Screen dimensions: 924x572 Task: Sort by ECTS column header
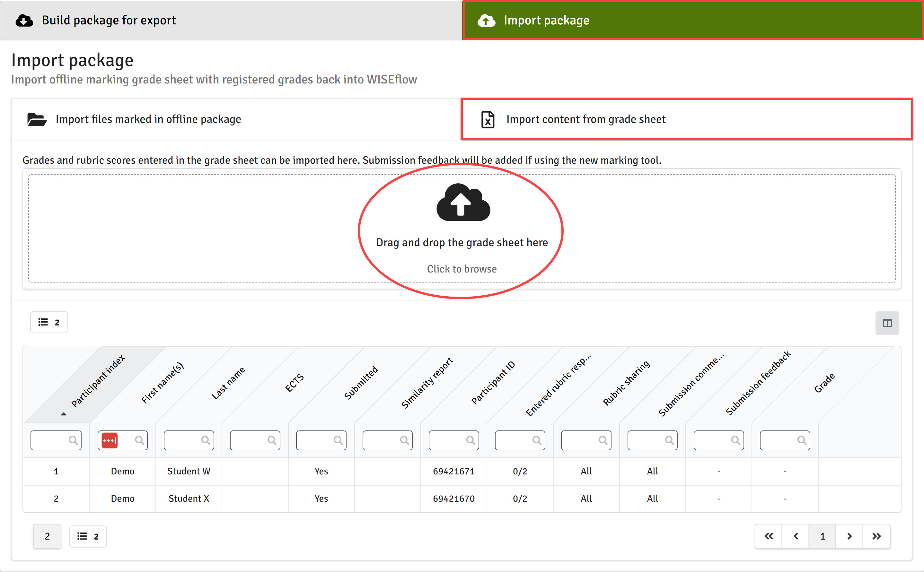(294, 383)
